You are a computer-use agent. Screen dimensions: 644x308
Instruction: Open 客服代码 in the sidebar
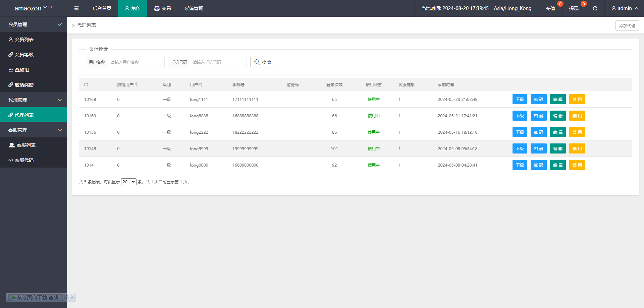coord(24,160)
